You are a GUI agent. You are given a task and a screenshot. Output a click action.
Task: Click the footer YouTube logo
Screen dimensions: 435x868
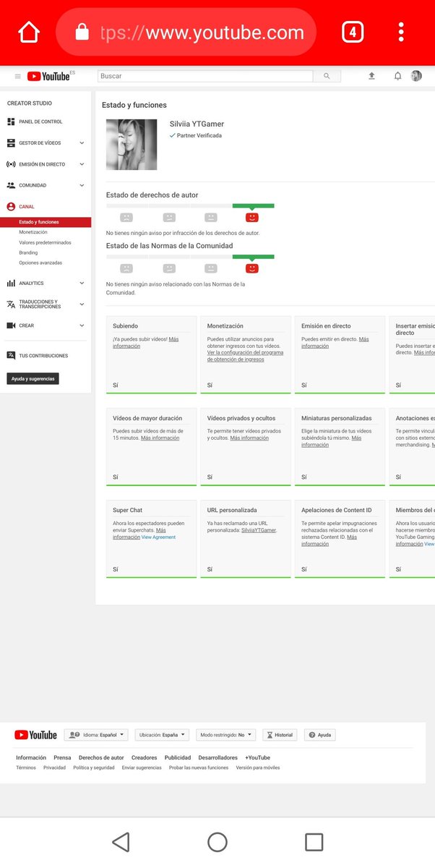(x=35, y=735)
